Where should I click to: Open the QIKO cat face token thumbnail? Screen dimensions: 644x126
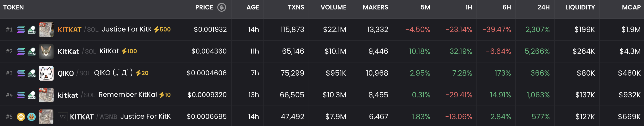pyautogui.click(x=46, y=73)
